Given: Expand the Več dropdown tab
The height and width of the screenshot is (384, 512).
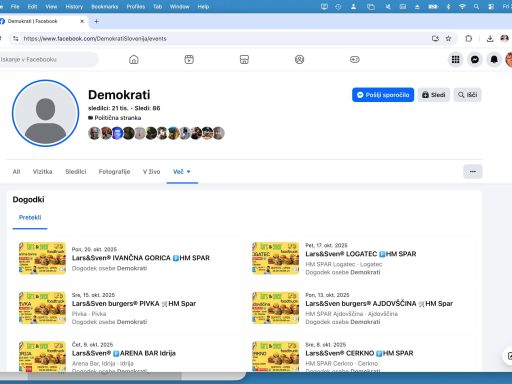Looking at the screenshot, I should pyautogui.click(x=182, y=172).
